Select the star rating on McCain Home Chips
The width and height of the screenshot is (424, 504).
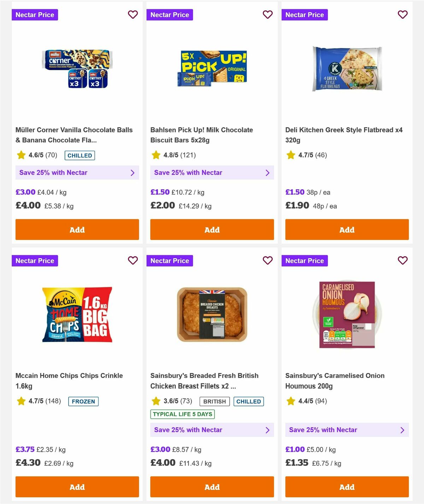tap(21, 401)
